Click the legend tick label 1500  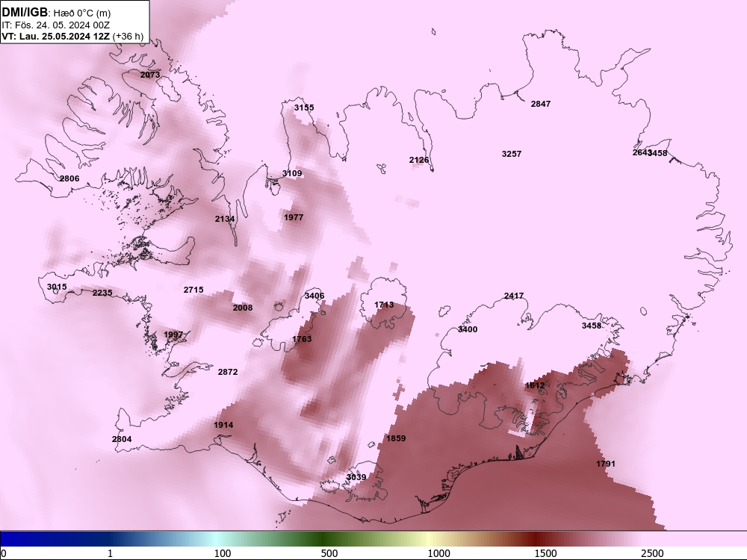[545, 553]
